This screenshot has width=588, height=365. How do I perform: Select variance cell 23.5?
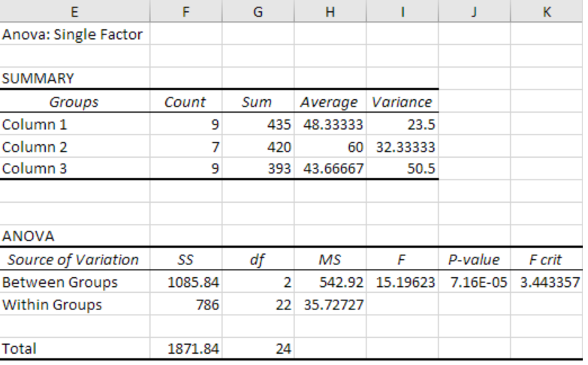coord(403,124)
